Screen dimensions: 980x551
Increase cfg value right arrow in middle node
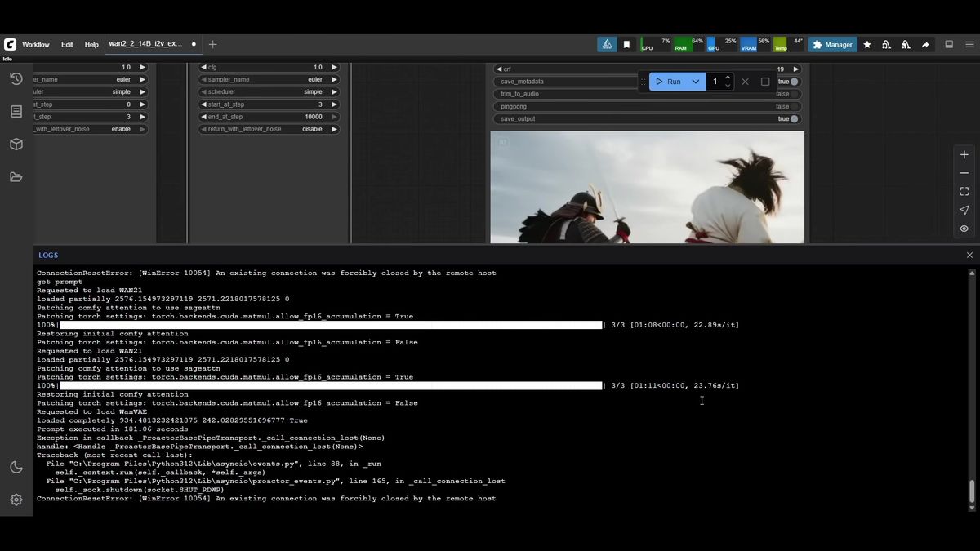334,67
